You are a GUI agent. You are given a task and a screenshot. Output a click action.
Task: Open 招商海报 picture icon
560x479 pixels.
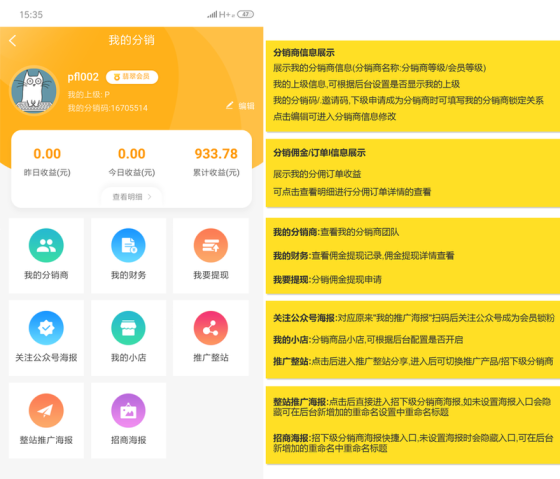tap(128, 410)
